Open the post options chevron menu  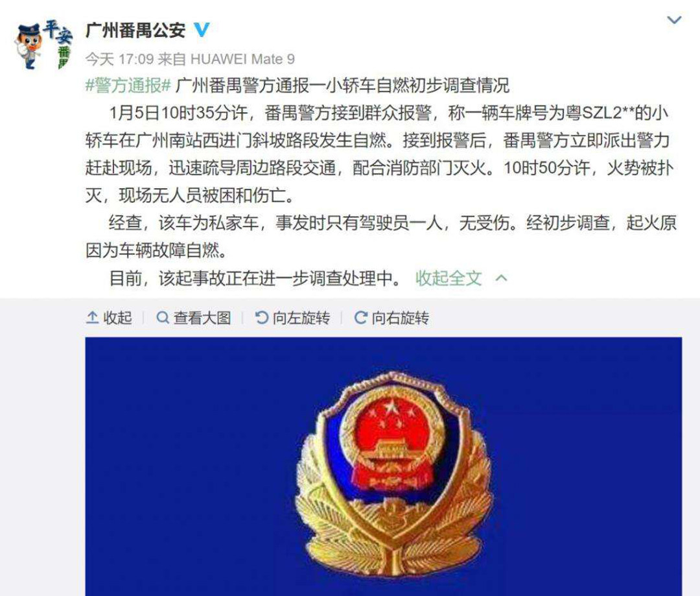673,20
